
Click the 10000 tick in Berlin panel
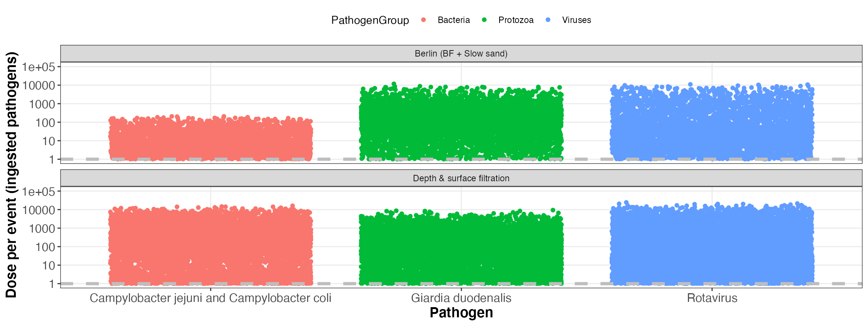(38, 86)
